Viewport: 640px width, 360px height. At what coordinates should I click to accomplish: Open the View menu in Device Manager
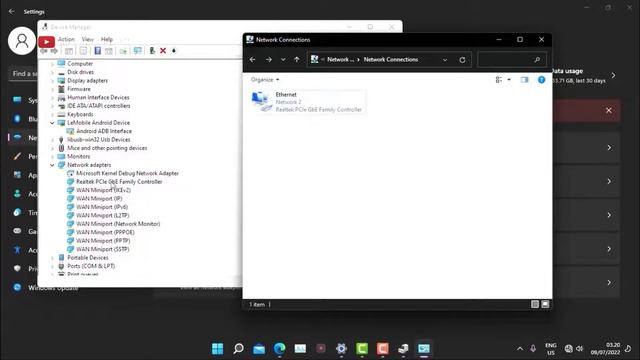88,39
